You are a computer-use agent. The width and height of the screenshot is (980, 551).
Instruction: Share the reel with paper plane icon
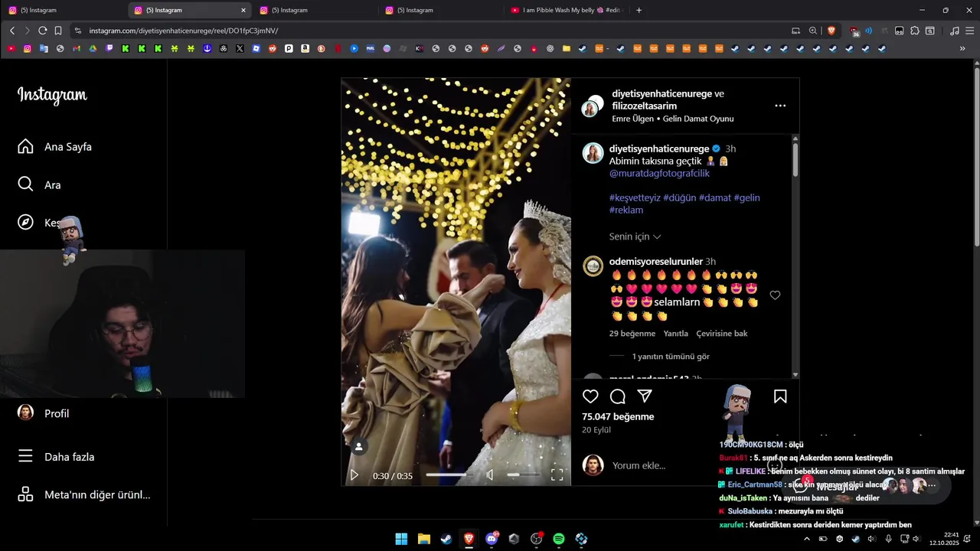645,396
